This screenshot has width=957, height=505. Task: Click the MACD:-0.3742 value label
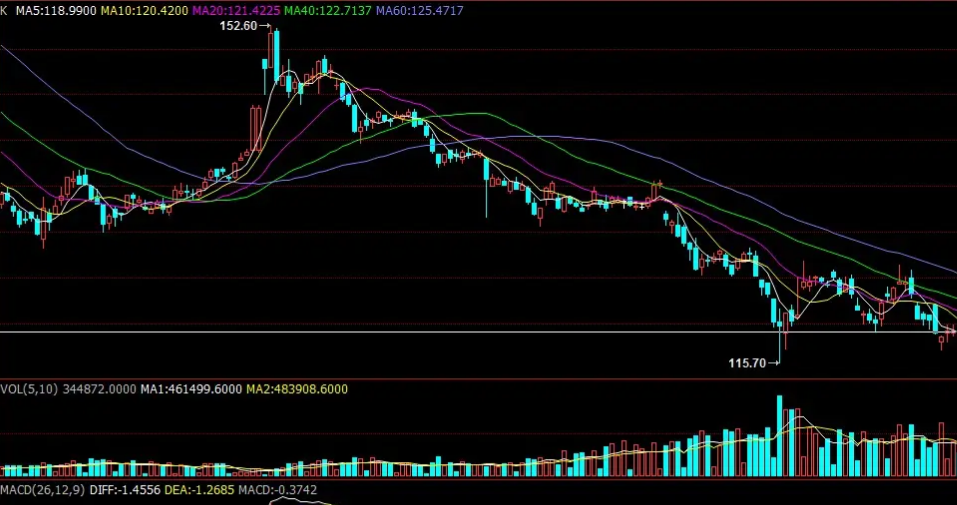pos(278,490)
